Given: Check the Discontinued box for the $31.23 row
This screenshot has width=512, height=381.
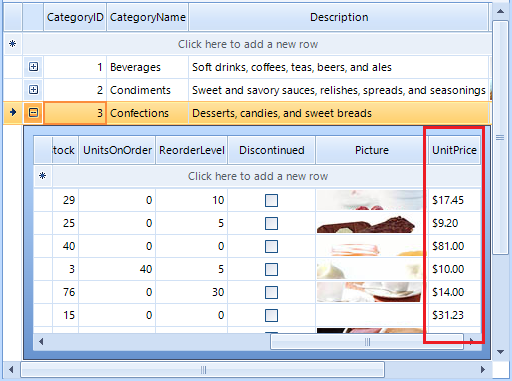Looking at the screenshot, I should point(271,315).
